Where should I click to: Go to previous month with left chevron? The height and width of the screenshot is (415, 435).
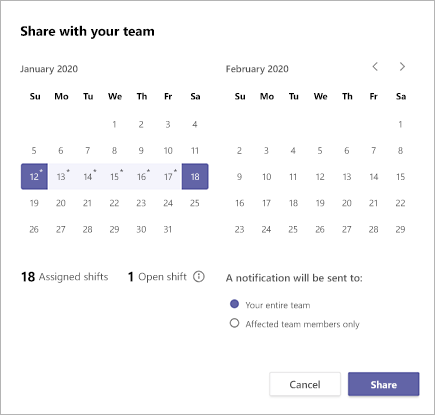coord(375,66)
